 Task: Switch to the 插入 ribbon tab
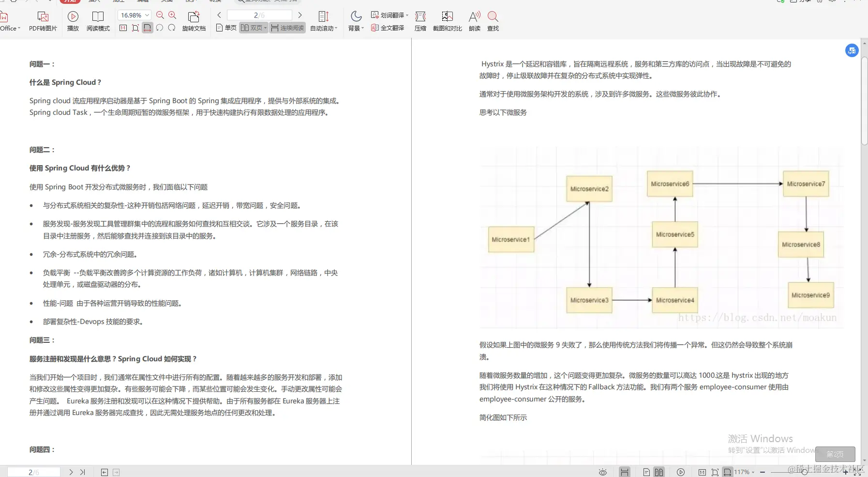pos(94,1)
